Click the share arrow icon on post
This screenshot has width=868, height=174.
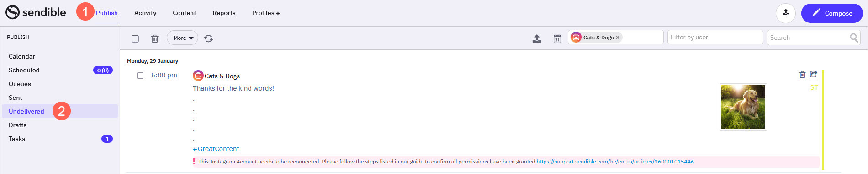(x=813, y=74)
